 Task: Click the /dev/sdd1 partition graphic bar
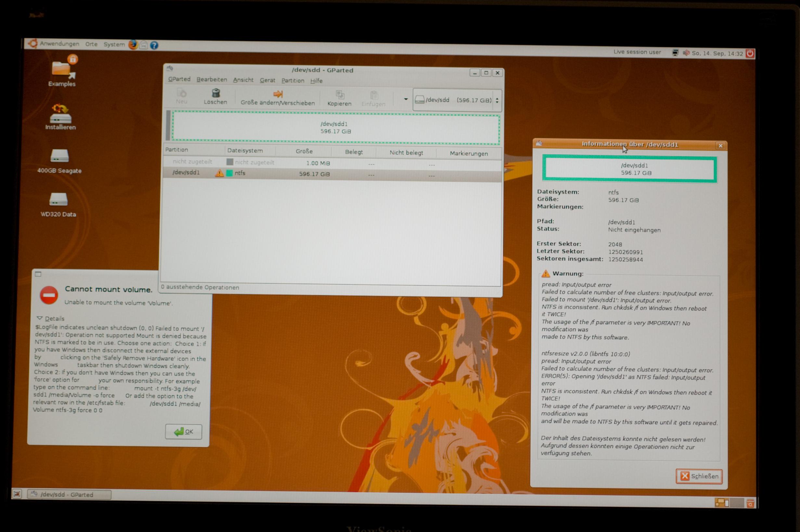[x=335, y=128]
